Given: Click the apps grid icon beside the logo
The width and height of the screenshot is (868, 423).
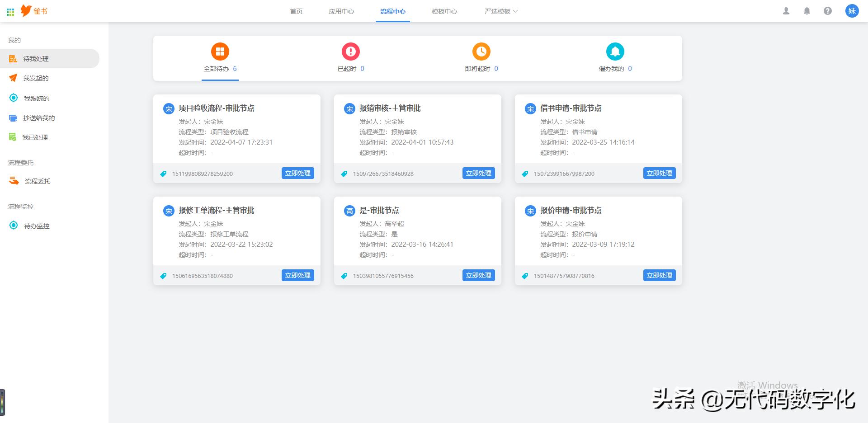Looking at the screenshot, I should 10,11.
